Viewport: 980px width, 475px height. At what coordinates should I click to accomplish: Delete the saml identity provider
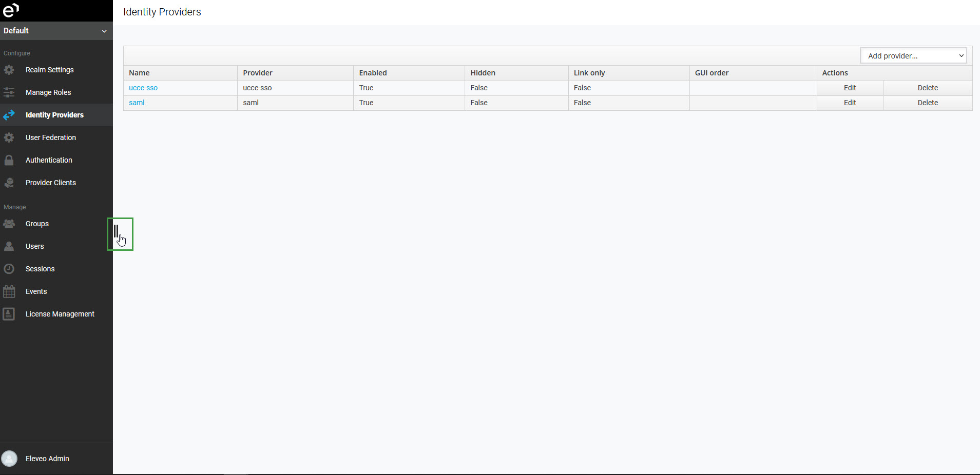coord(927,103)
